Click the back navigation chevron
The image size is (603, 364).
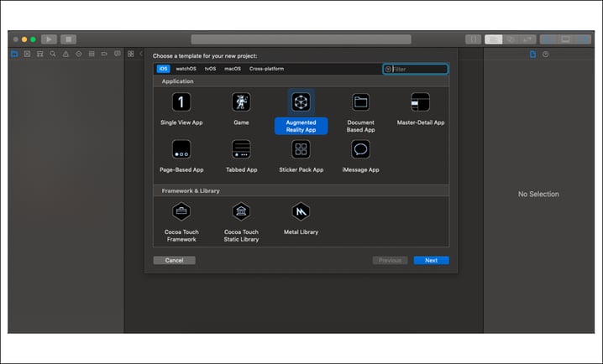tap(141, 54)
